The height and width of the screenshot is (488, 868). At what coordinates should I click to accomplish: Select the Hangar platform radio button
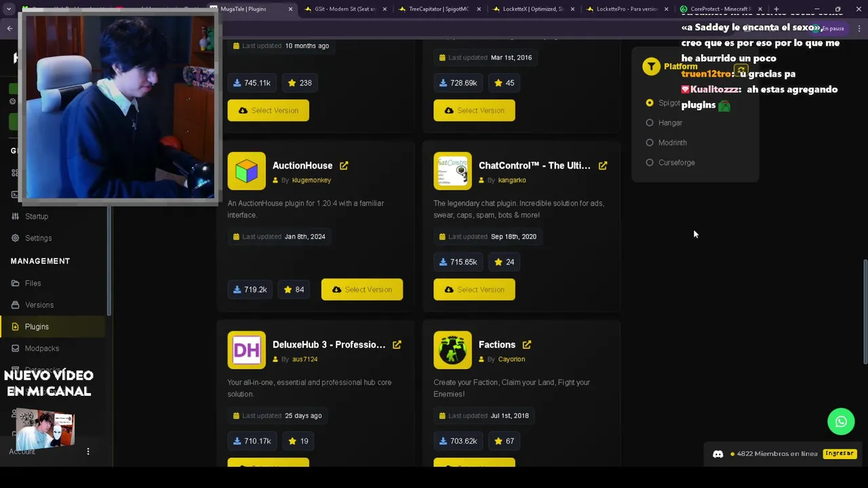(650, 123)
